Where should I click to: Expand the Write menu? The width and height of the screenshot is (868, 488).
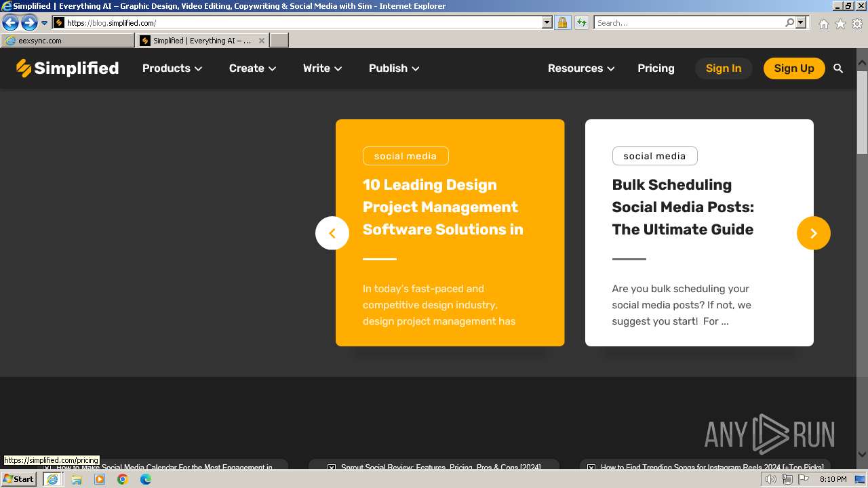(322, 68)
